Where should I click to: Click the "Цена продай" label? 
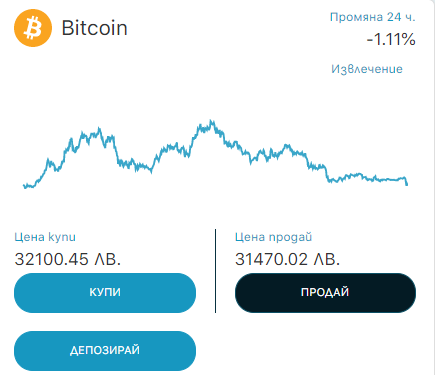coord(273,237)
